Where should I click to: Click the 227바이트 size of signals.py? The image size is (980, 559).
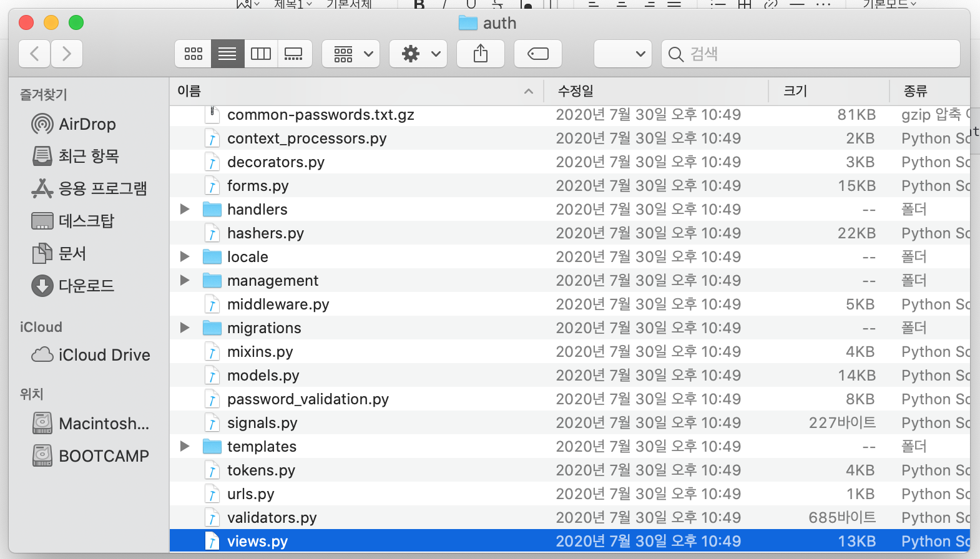tap(842, 423)
